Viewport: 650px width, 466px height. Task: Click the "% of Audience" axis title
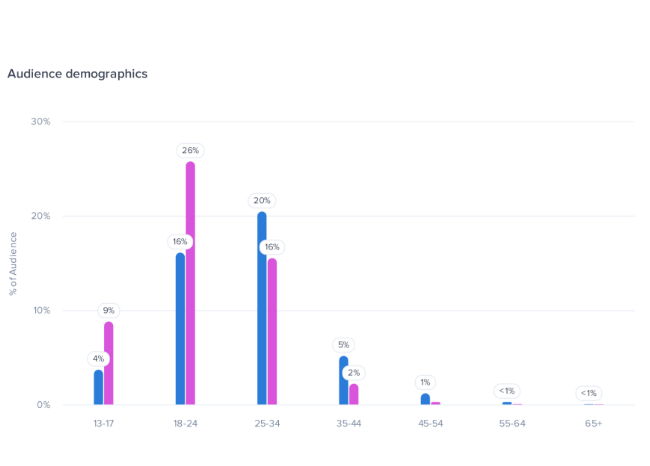coord(13,263)
